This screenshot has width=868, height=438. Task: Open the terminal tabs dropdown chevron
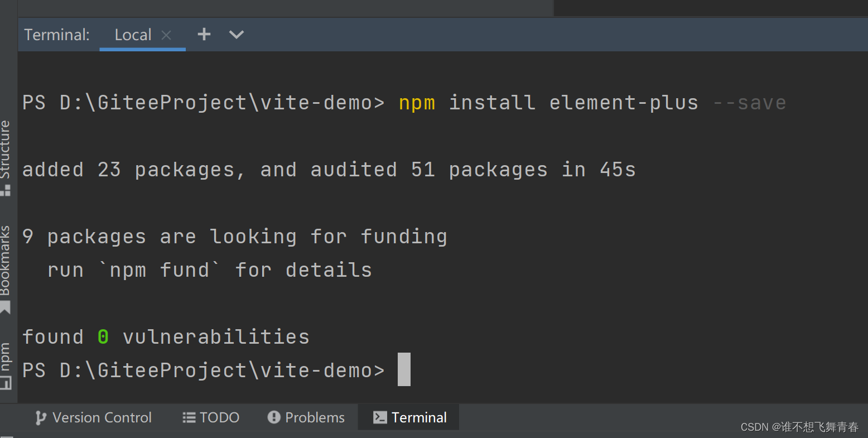click(236, 34)
